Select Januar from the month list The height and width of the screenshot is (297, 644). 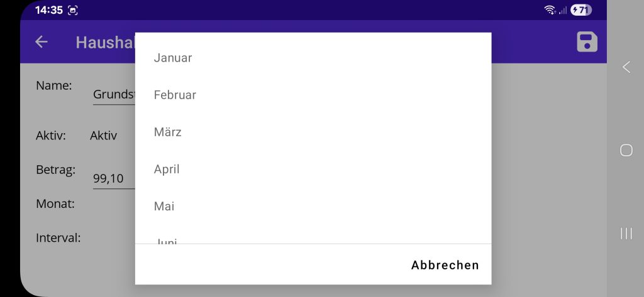[173, 58]
